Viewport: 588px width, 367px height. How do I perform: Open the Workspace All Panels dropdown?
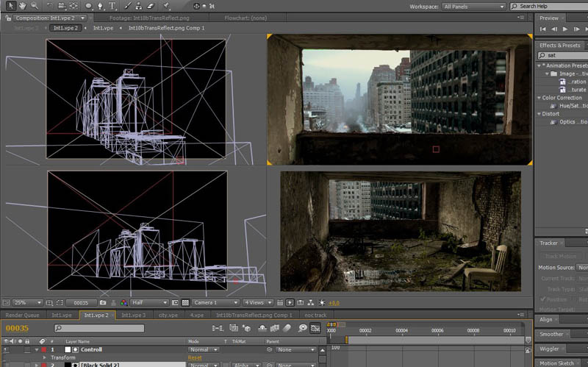coord(473,7)
